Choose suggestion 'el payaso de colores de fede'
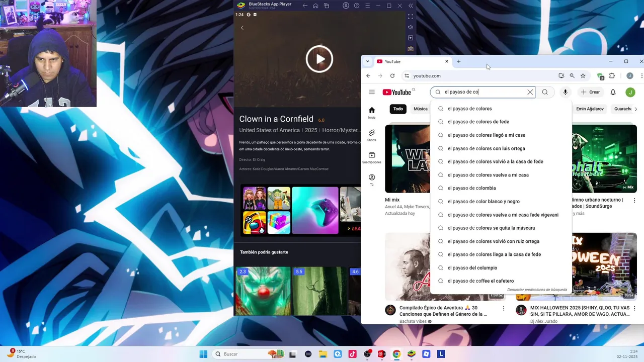The image size is (644, 362). (501, 122)
